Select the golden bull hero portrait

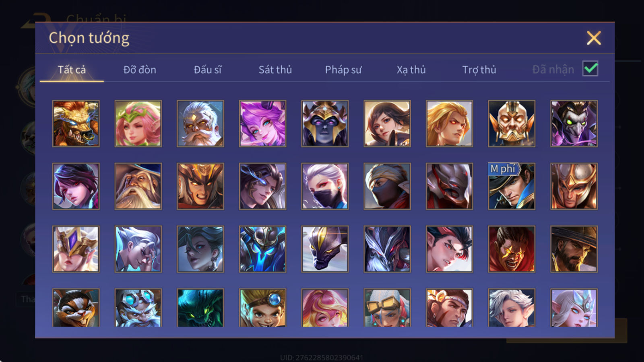click(x=76, y=123)
